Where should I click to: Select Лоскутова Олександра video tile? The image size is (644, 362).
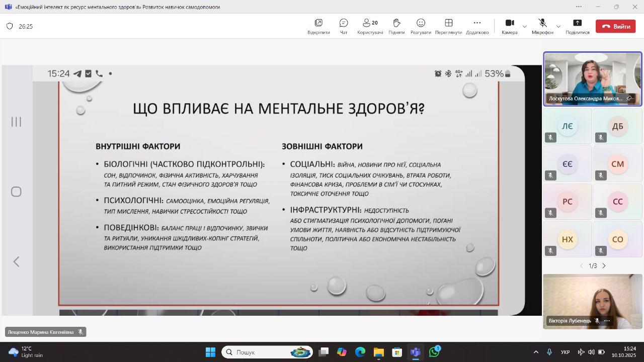tap(592, 75)
